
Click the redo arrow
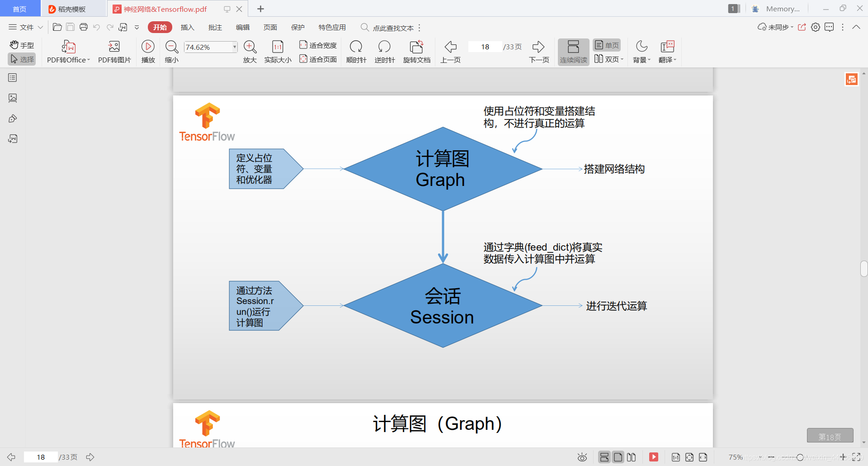tap(110, 27)
